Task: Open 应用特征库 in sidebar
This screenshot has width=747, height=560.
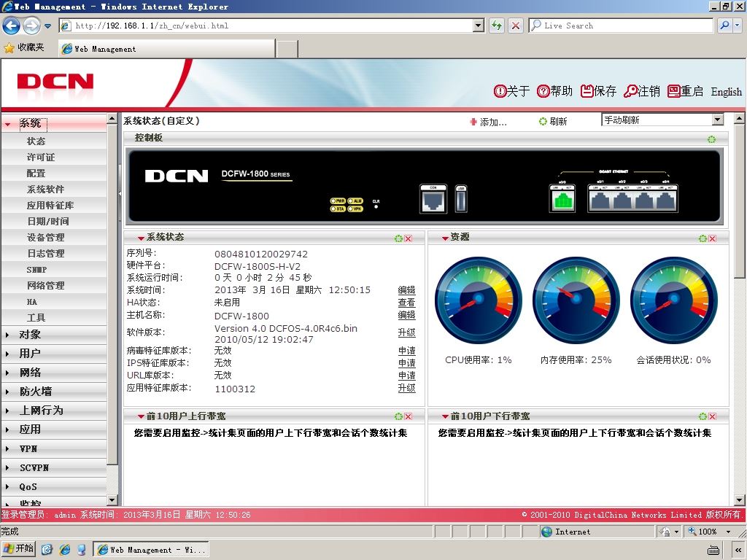Action: click(50, 205)
